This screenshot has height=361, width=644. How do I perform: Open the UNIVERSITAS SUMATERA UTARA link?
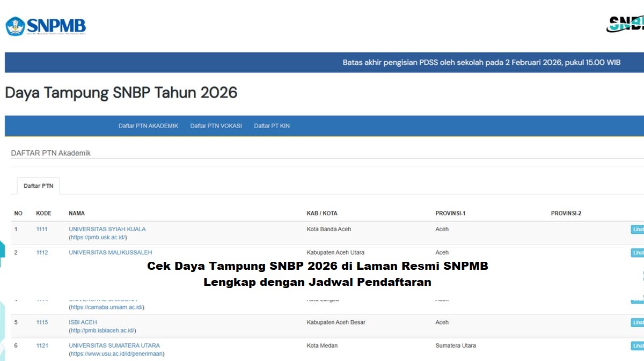click(114, 346)
